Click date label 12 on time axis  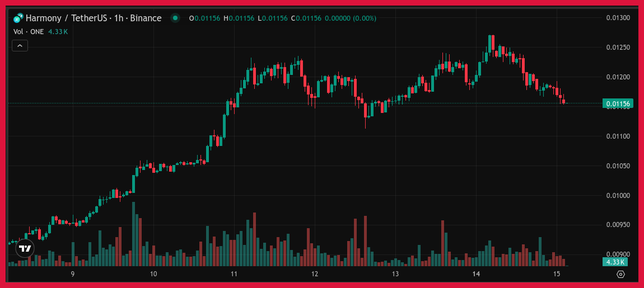pos(315,274)
